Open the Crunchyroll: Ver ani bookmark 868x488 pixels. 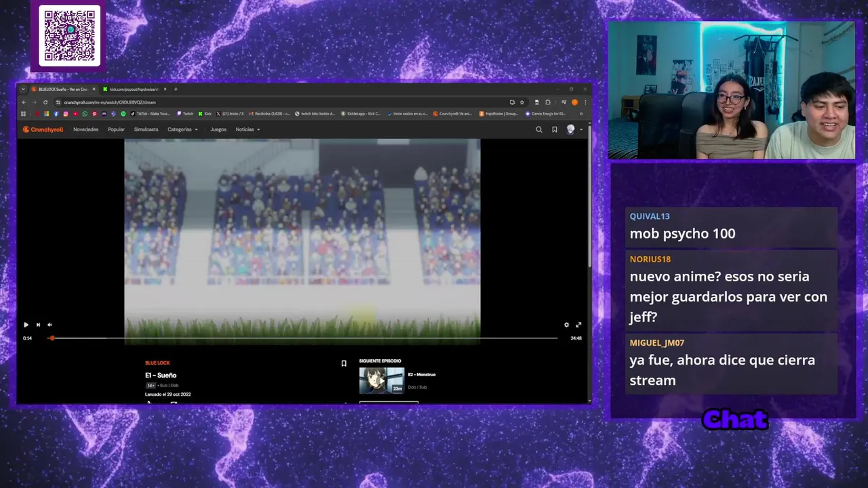coord(453,114)
